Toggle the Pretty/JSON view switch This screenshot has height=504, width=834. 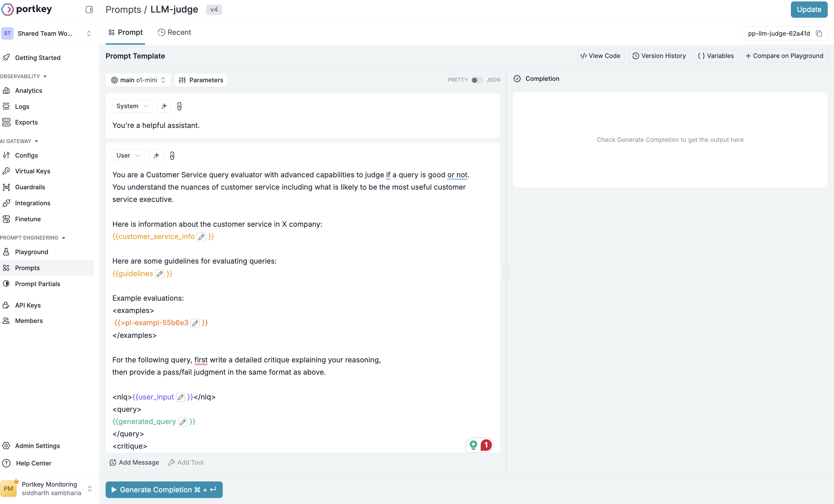point(477,80)
